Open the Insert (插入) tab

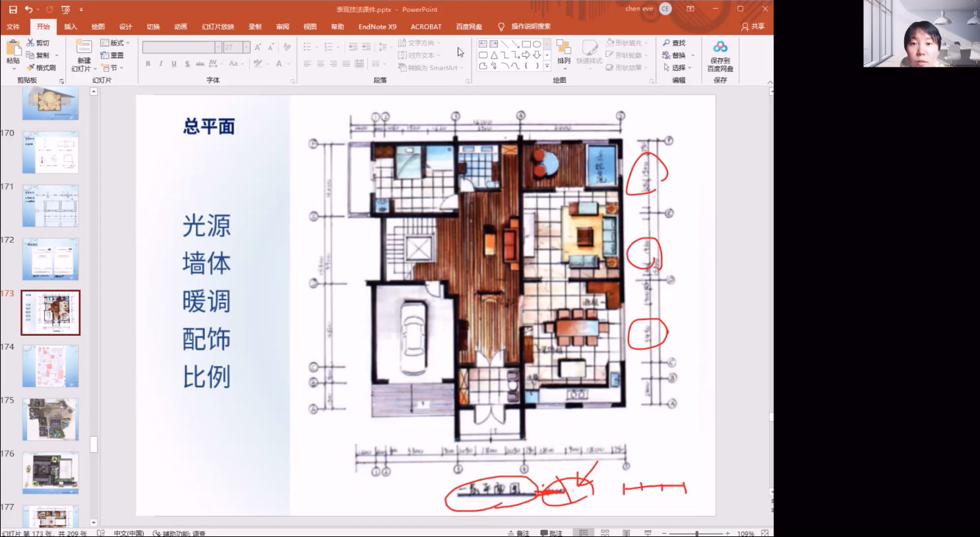click(x=71, y=26)
